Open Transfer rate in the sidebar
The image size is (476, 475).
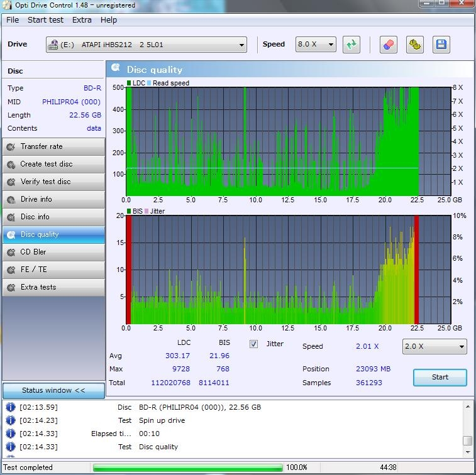pyautogui.click(x=53, y=146)
